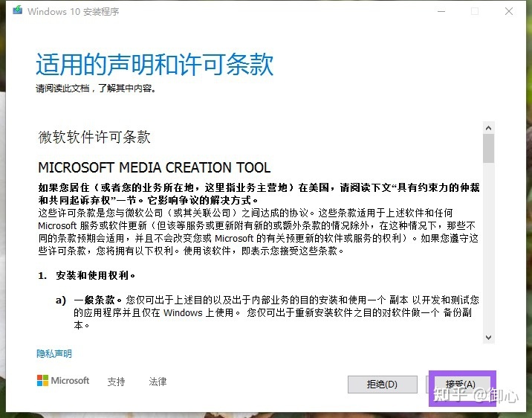
Task: Click section heading 1. 安装和使用权利。
Action: click(x=87, y=275)
